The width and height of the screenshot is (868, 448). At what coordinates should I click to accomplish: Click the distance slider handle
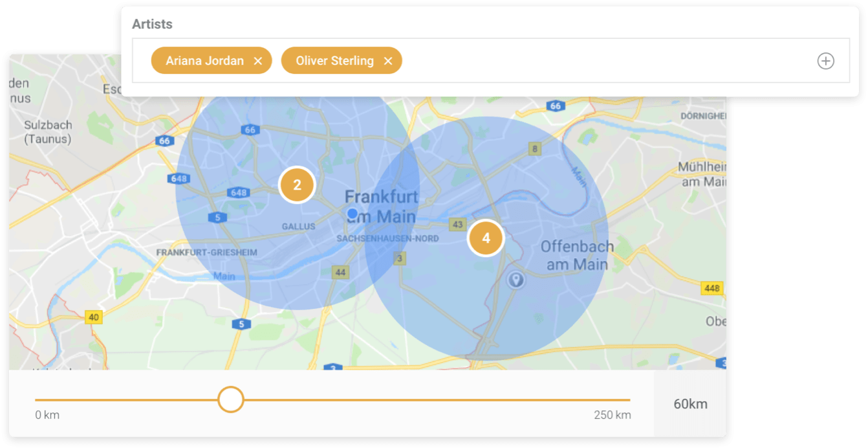[x=230, y=399]
